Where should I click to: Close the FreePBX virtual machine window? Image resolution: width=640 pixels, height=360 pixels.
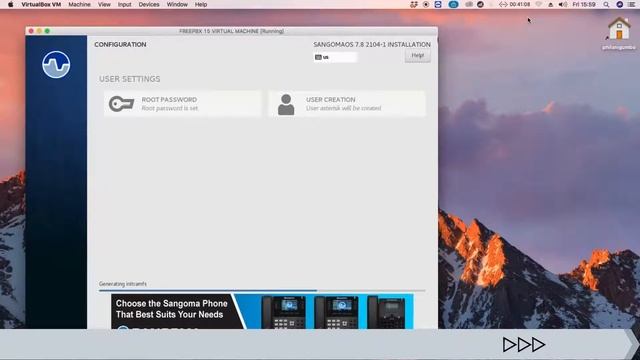31,31
